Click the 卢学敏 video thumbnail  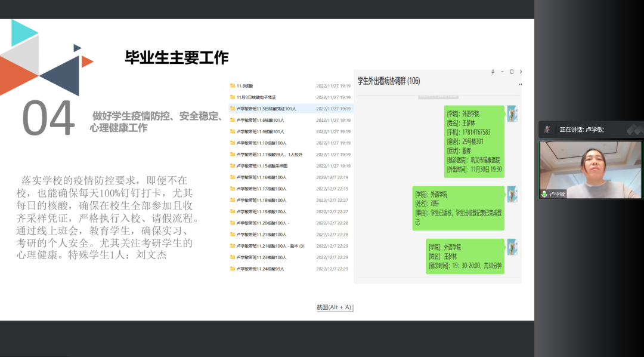coord(590,170)
